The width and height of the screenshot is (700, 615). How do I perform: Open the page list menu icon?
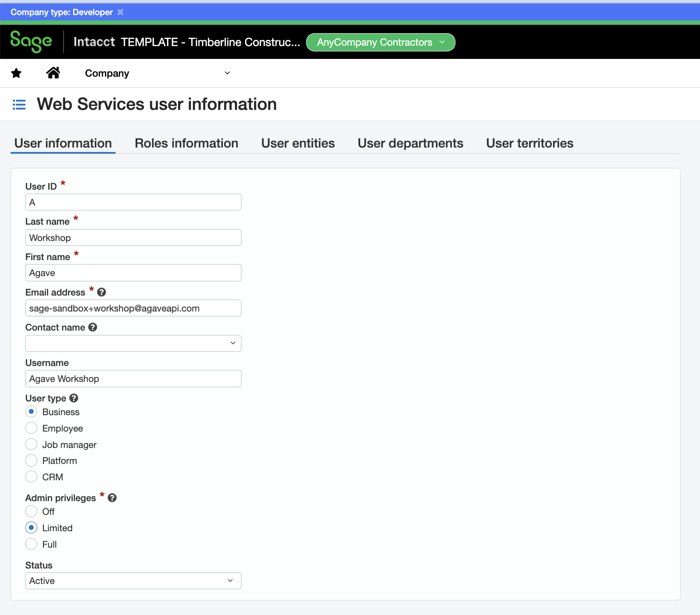(x=19, y=105)
